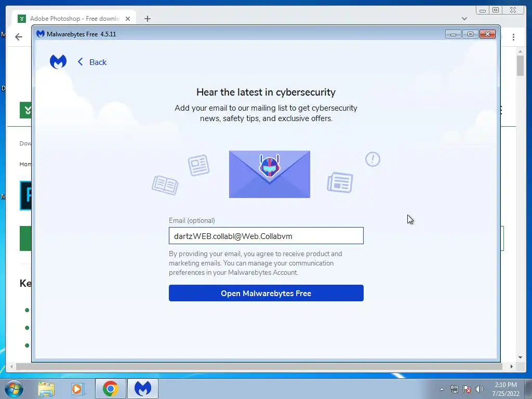
Task: Minimize the Chrome browser window
Action: tap(483, 10)
